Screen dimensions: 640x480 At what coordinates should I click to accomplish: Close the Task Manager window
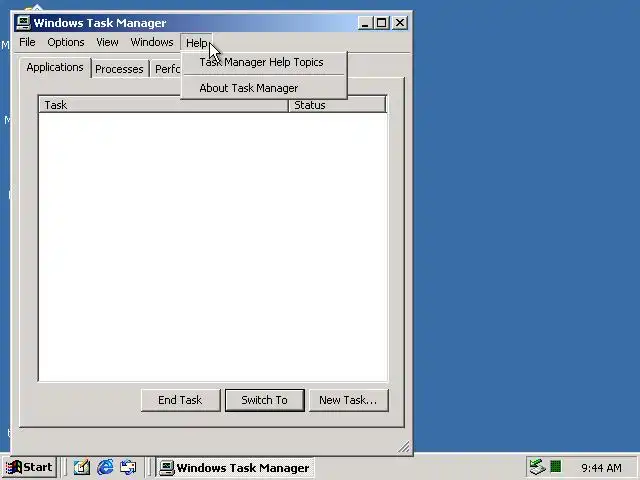(x=400, y=23)
